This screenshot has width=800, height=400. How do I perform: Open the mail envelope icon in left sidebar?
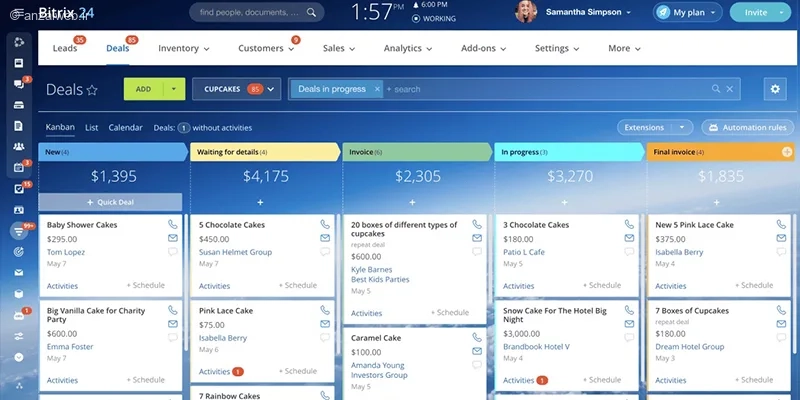pos(19,272)
